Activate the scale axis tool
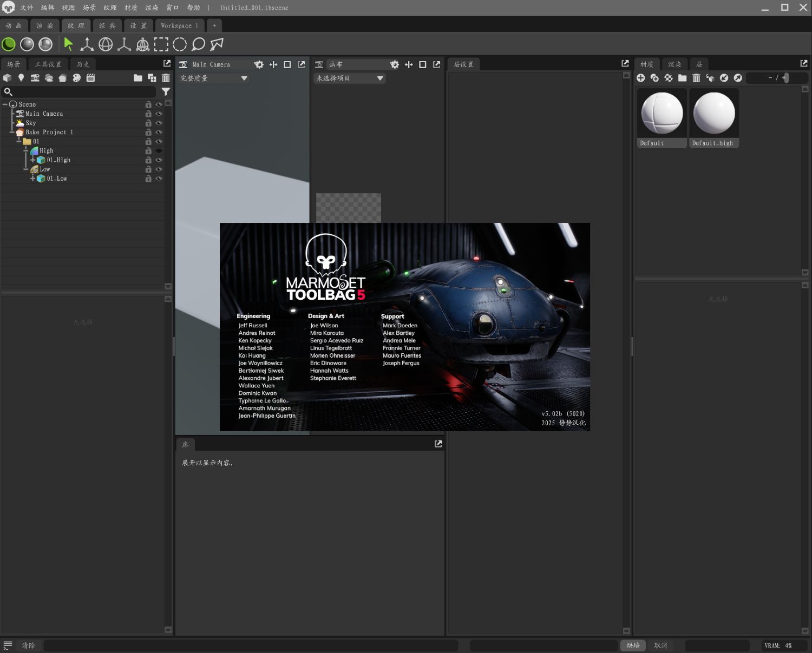This screenshot has width=812, height=653. tap(124, 44)
